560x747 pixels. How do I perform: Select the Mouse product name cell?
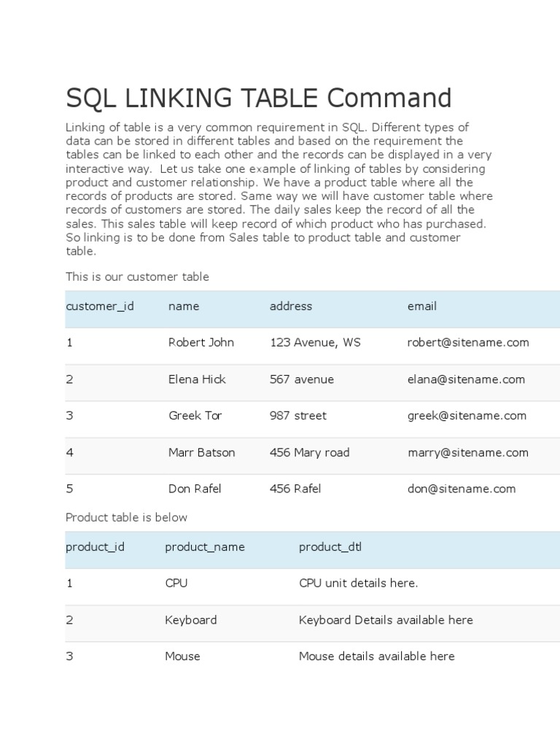[182, 657]
